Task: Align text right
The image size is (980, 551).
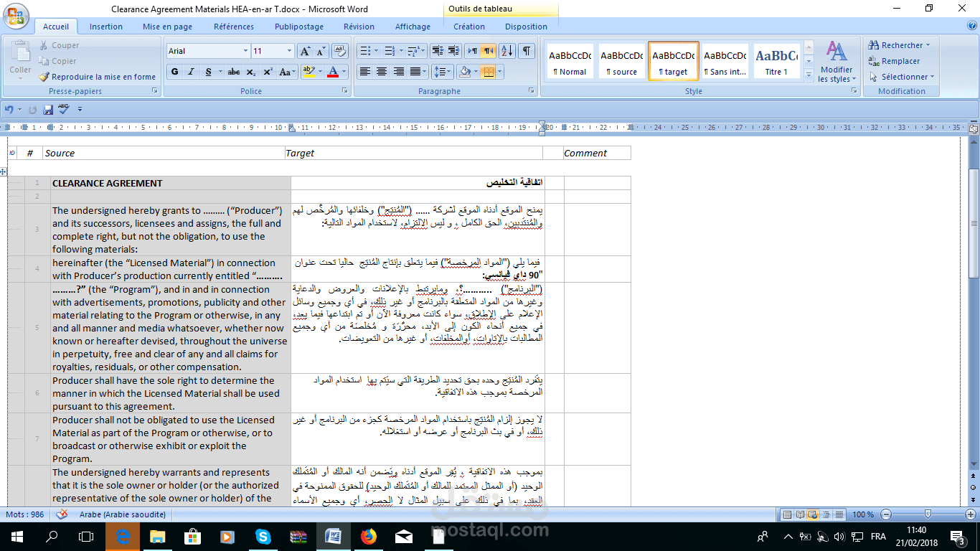Action: click(398, 72)
